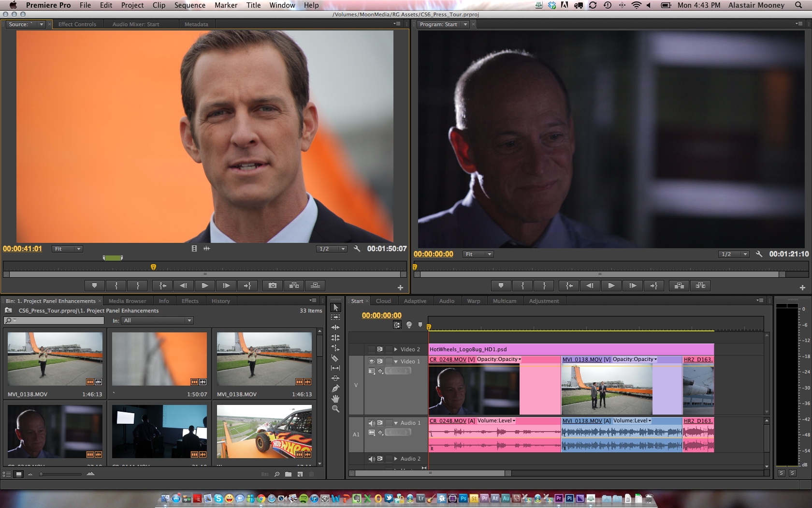Select the Razor tool in the tools panel

(x=335, y=358)
